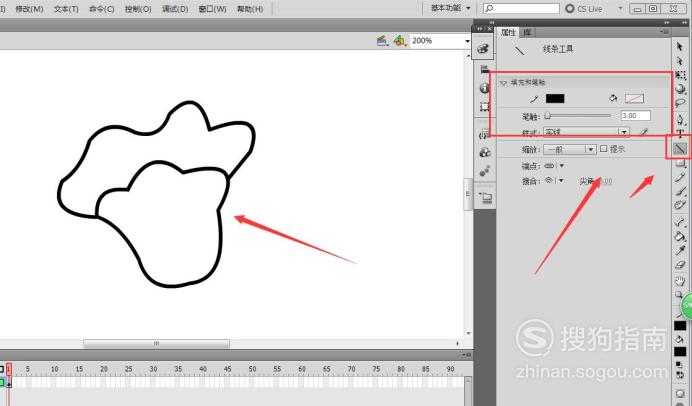The width and height of the screenshot is (692, 406).
Task: Click frame 20 on the timeline ruler
Action: coord(104,369)
